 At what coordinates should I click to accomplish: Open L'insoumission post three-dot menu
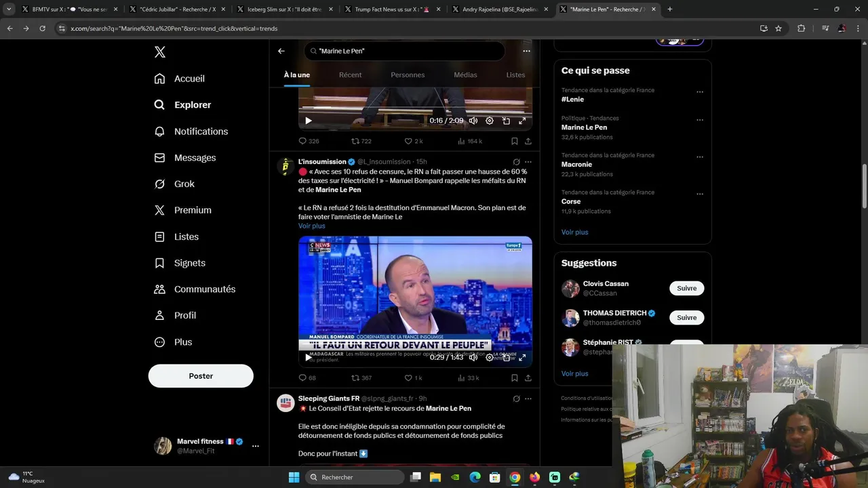coord(528,162)
